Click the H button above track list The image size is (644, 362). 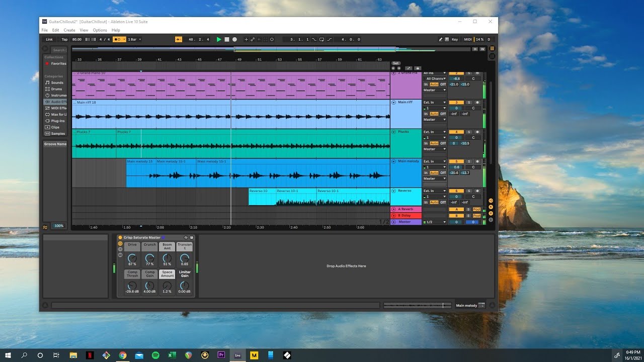click(474, 49)
